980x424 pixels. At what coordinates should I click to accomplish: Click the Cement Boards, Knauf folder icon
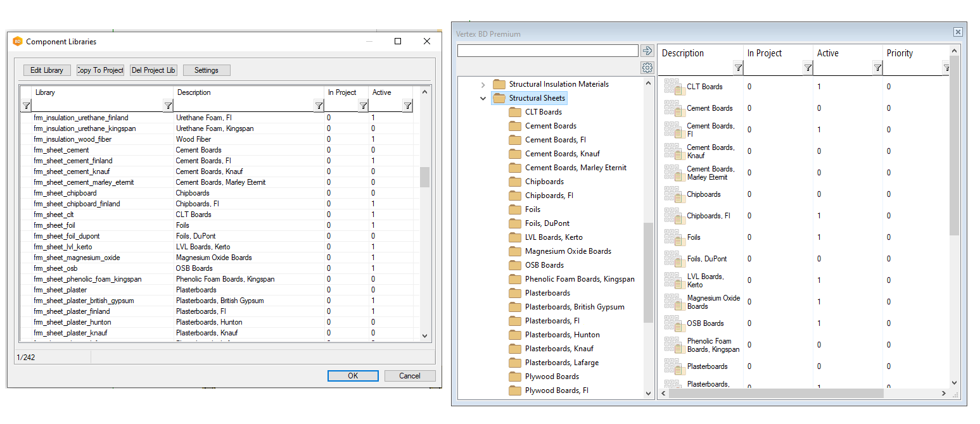(515, 154)
